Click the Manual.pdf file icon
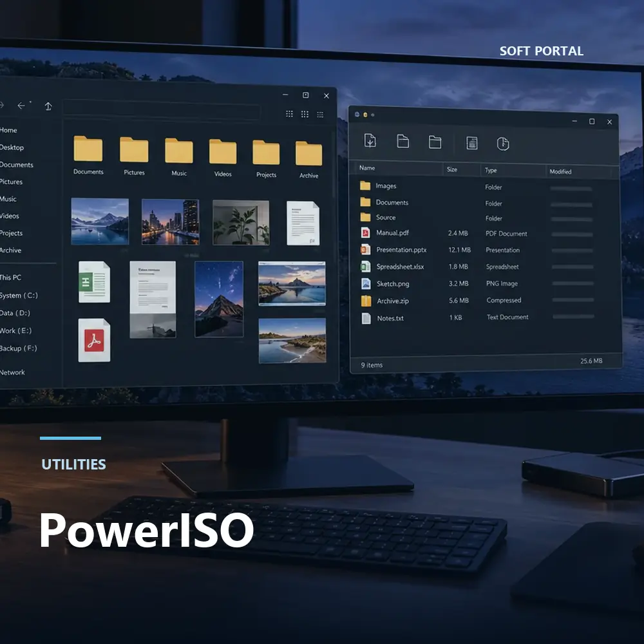 365,233
